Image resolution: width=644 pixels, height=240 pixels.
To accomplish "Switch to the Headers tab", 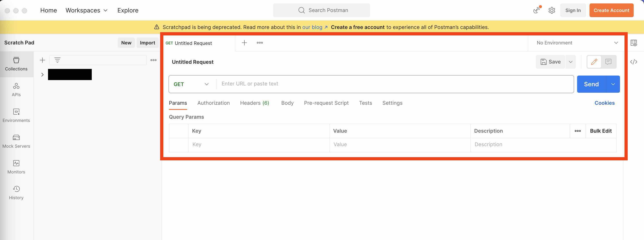I will coord(254,103).
